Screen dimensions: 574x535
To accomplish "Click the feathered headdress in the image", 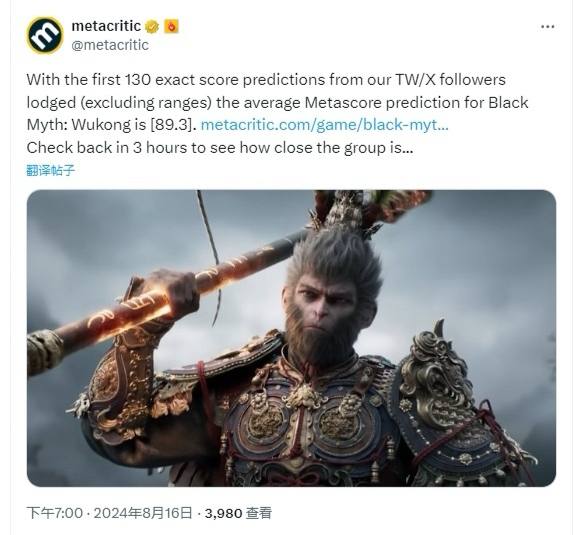I will pyautogui.click(x=361, y=212).
